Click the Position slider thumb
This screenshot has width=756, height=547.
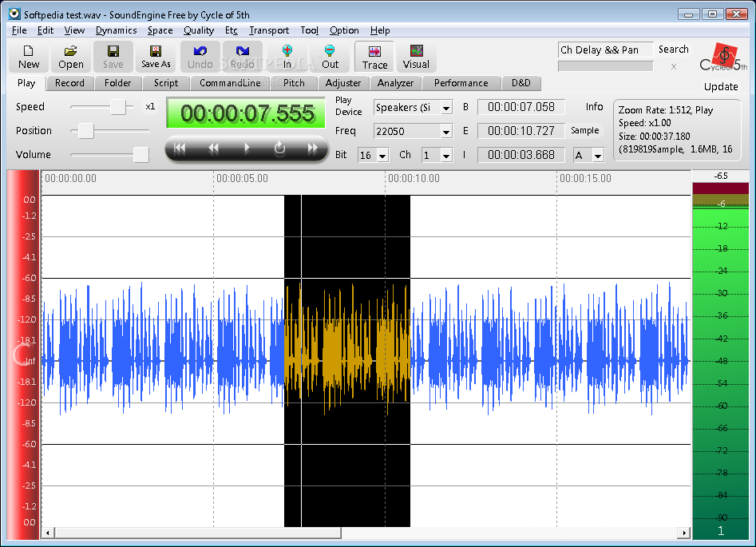pyautogui.click(x=86, y=130)
